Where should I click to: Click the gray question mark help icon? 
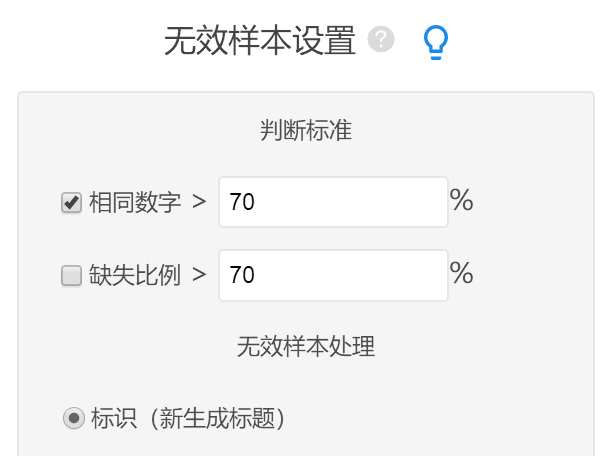pos(381,40)
